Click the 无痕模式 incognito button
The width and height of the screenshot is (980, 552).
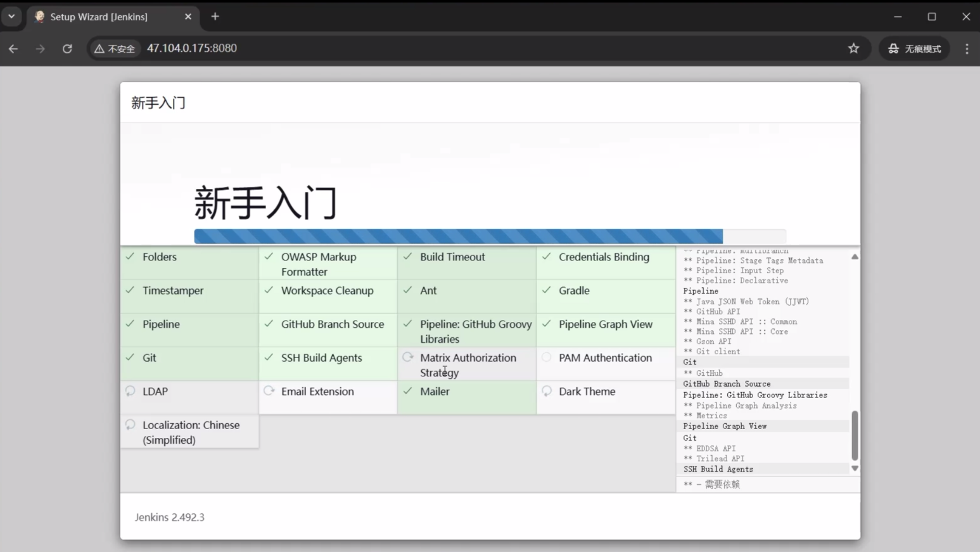(x=915, y=48)
